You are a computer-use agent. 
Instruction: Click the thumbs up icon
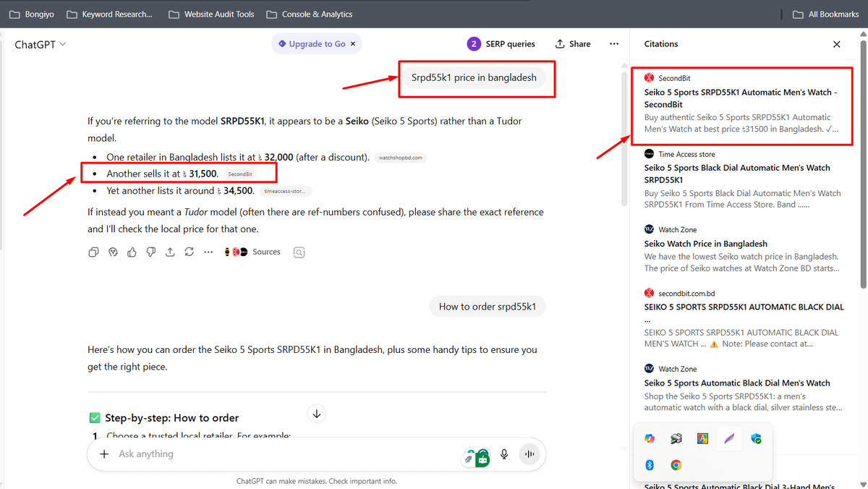[132, 252]
